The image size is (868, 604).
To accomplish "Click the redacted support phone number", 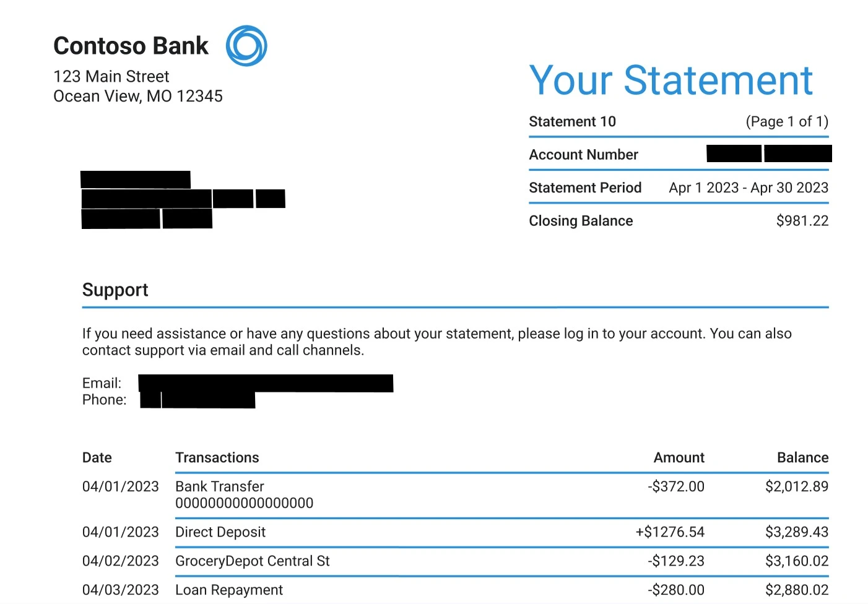I will coord(197,400).
